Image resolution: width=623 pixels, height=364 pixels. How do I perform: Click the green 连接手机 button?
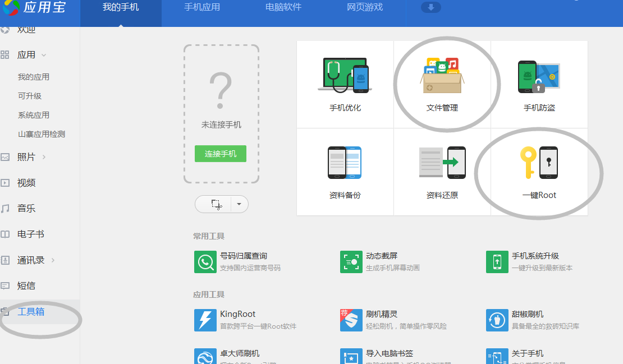(221, 154)
